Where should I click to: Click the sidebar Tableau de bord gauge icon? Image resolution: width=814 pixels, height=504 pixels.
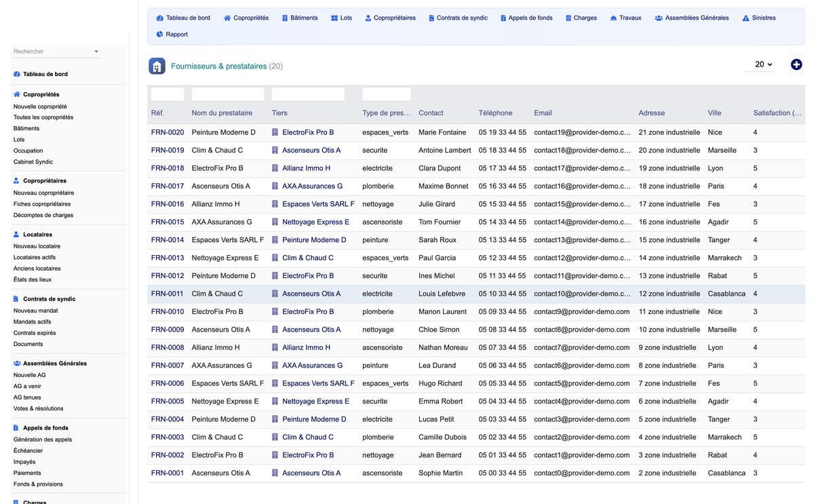point(17,74)
